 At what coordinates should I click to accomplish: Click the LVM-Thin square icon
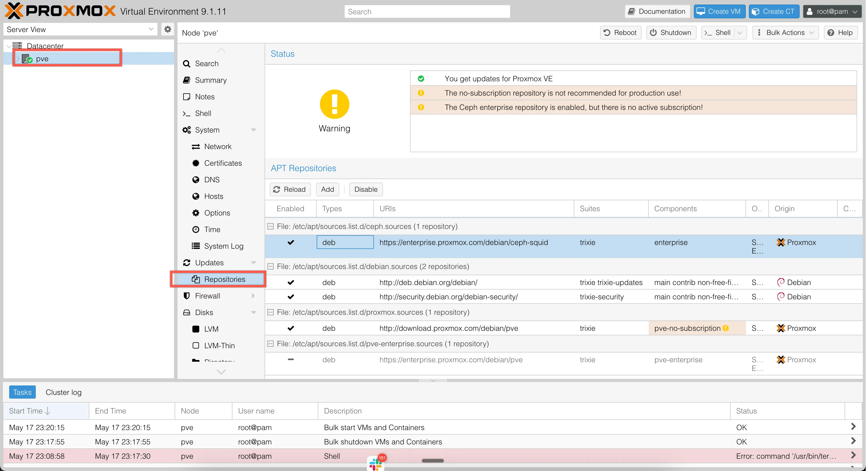[x=196, y=346]
